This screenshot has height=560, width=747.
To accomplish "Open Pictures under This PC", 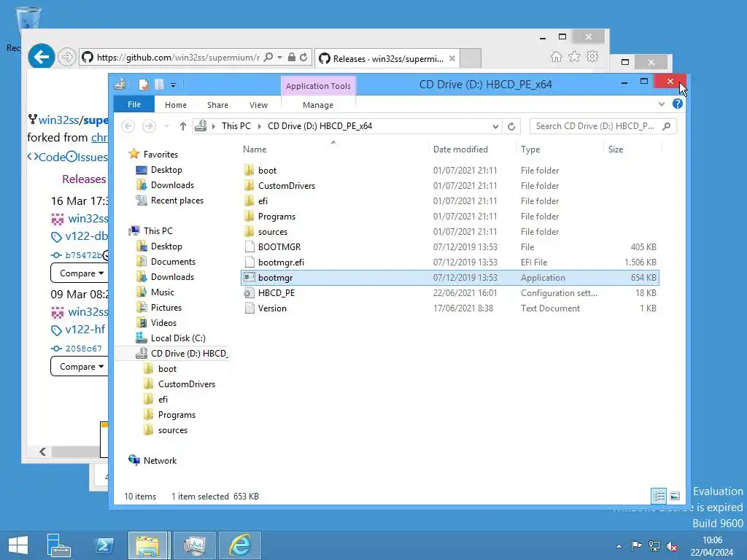I will (166, 308).
